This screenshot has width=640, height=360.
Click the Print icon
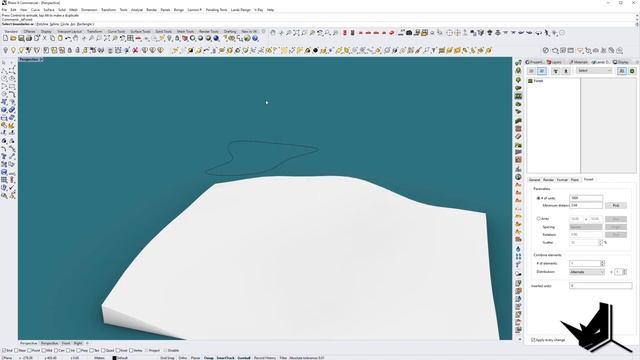[x=29, y=38]
